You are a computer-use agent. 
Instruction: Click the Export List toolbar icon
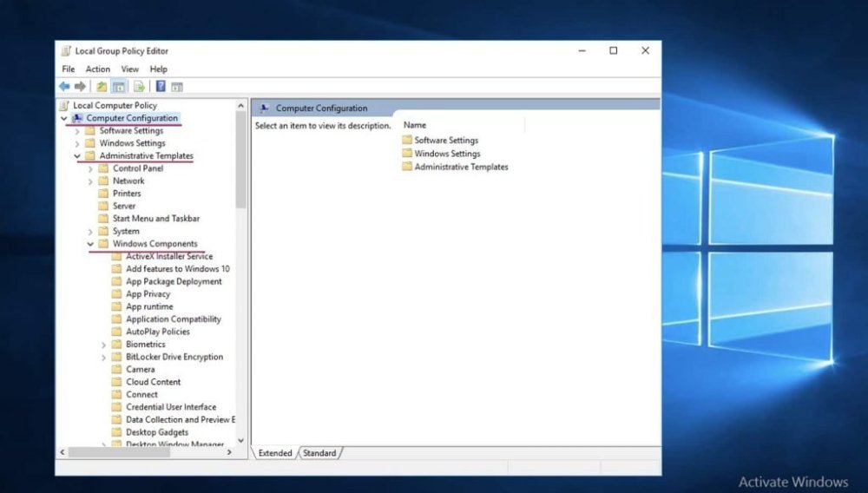point(139,86)
